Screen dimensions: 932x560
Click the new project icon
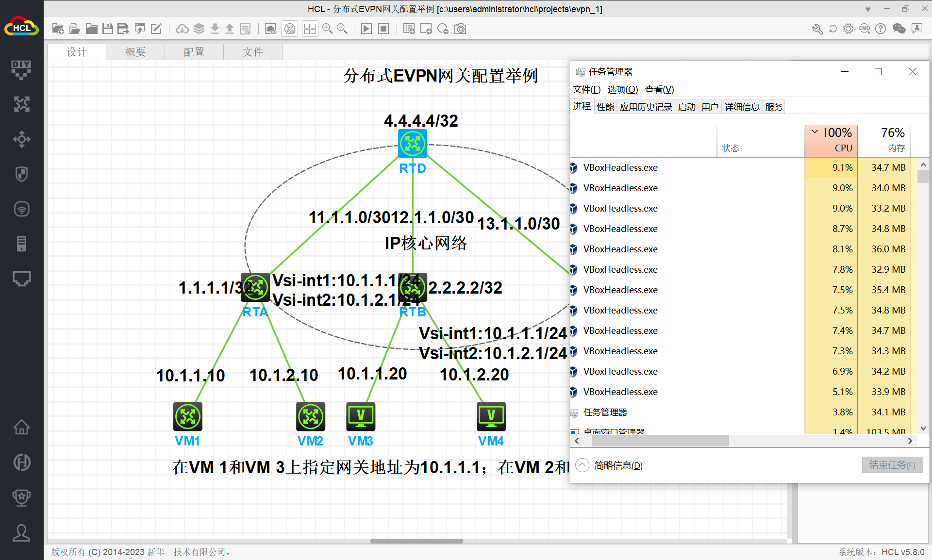click(58, 29)
